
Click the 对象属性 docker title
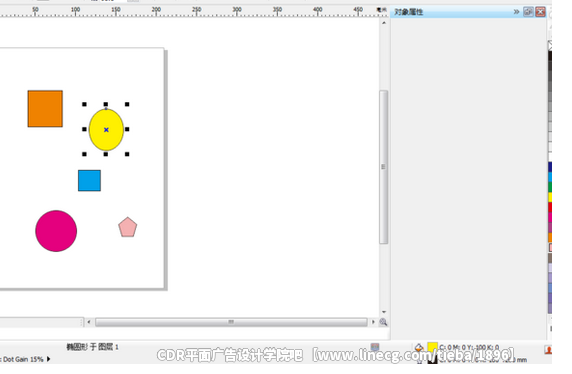(409, 12)
